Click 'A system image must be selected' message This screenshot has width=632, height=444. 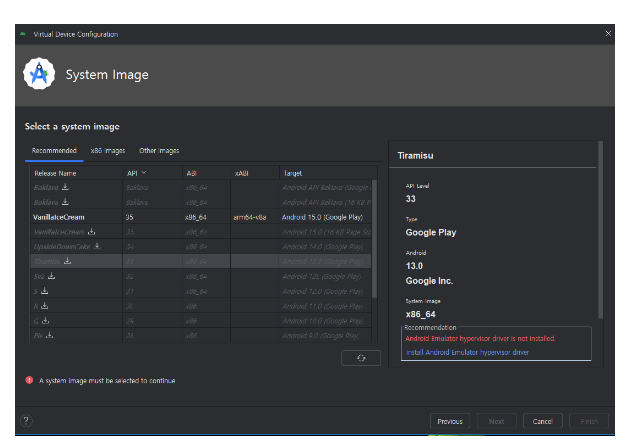pyautogui.click(x=107, y=381)
